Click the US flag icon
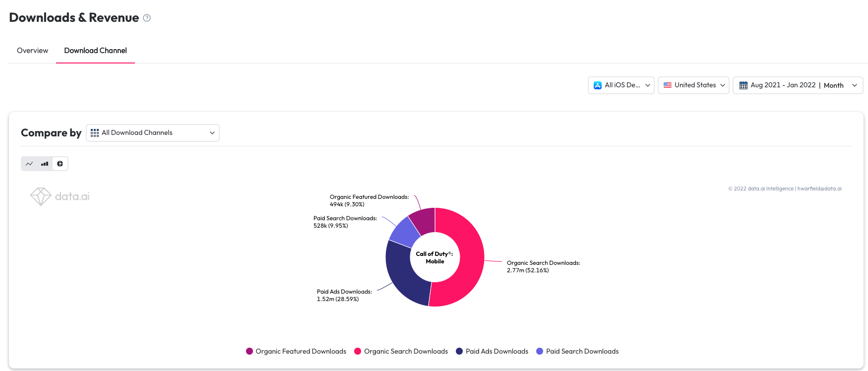This screenshot has width=868, height=371. [668, 85]
